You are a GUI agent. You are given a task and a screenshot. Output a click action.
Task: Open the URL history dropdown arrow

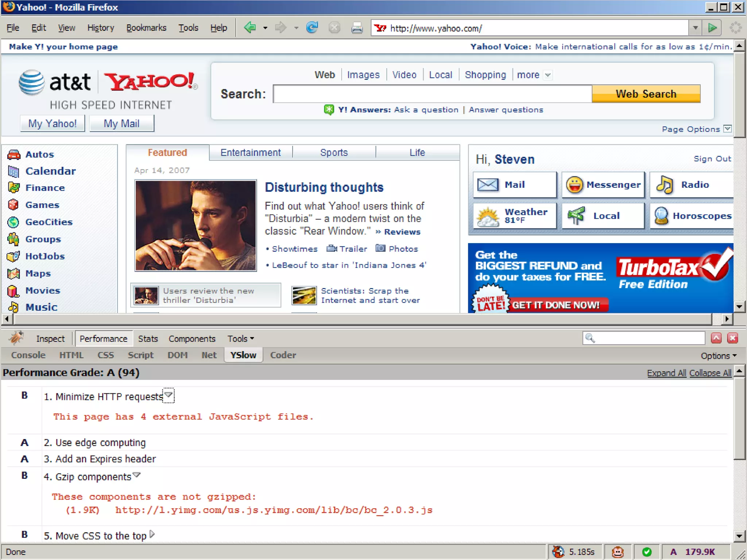[x=695, y=28]
